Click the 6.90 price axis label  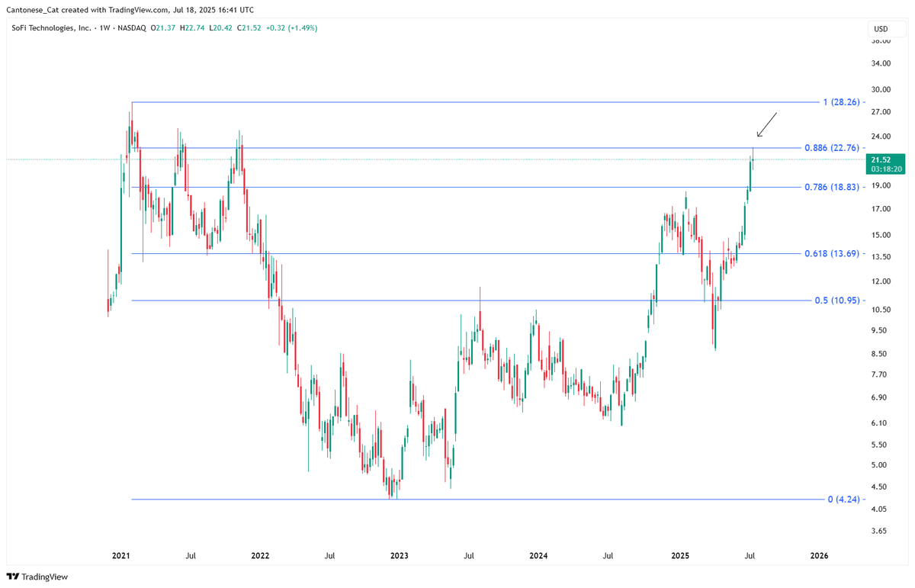click(x=880, y=398)
